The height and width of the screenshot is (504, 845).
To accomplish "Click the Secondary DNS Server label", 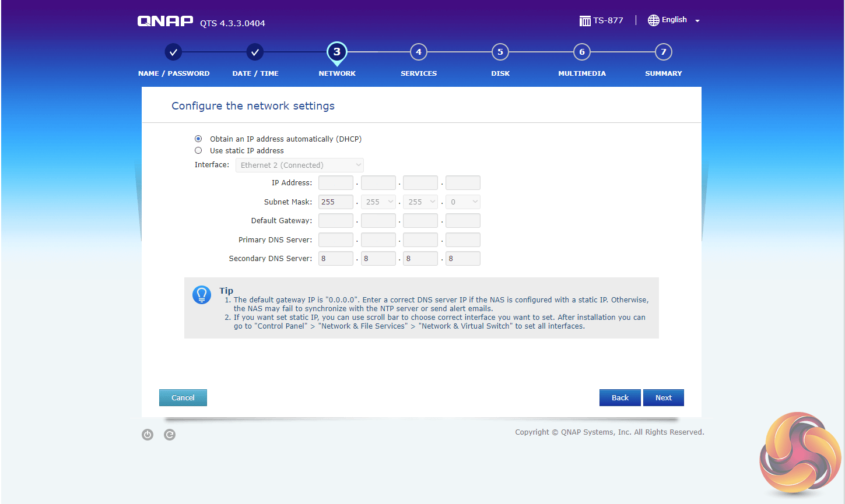I will 271,259.
